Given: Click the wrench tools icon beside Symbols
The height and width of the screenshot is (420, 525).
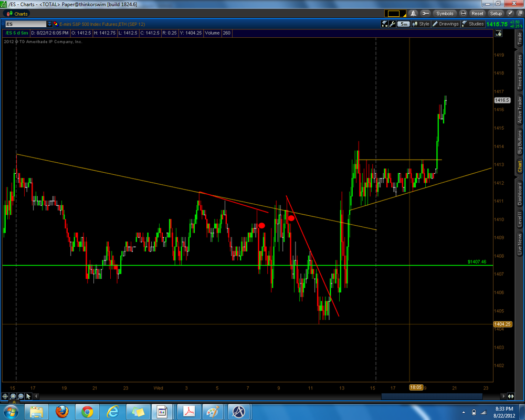Looking at the screenshot, I should [425, 14].
